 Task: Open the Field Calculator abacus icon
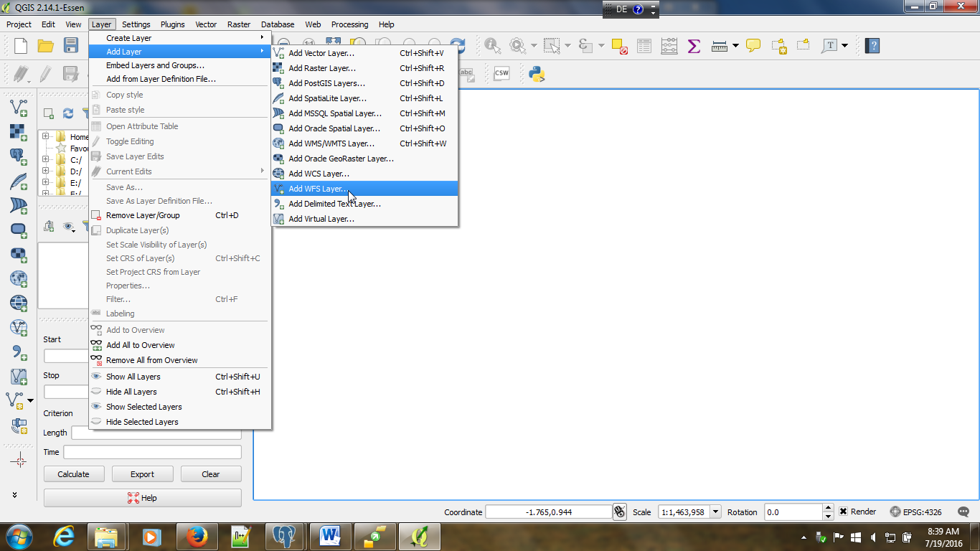pyautogui.click(x=669, y=46)
